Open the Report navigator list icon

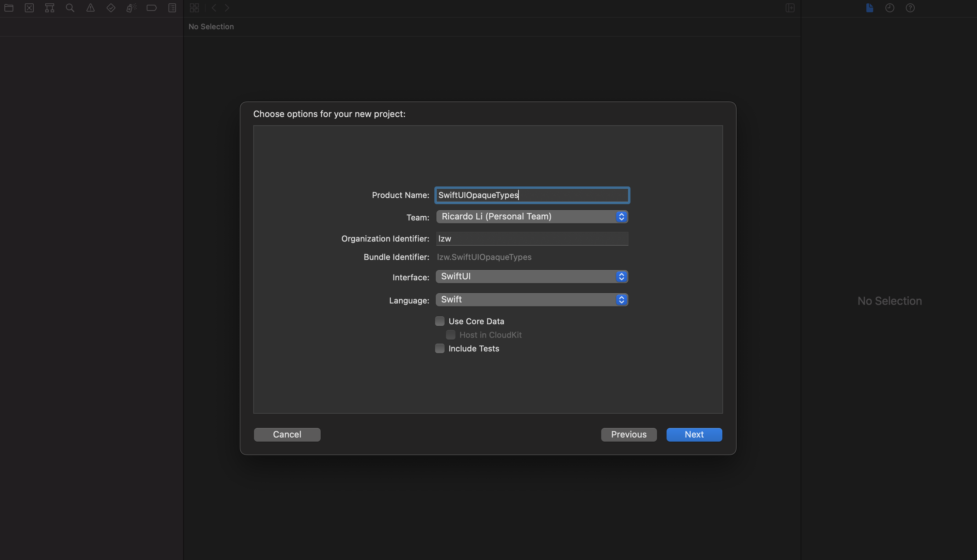(172, 8)
